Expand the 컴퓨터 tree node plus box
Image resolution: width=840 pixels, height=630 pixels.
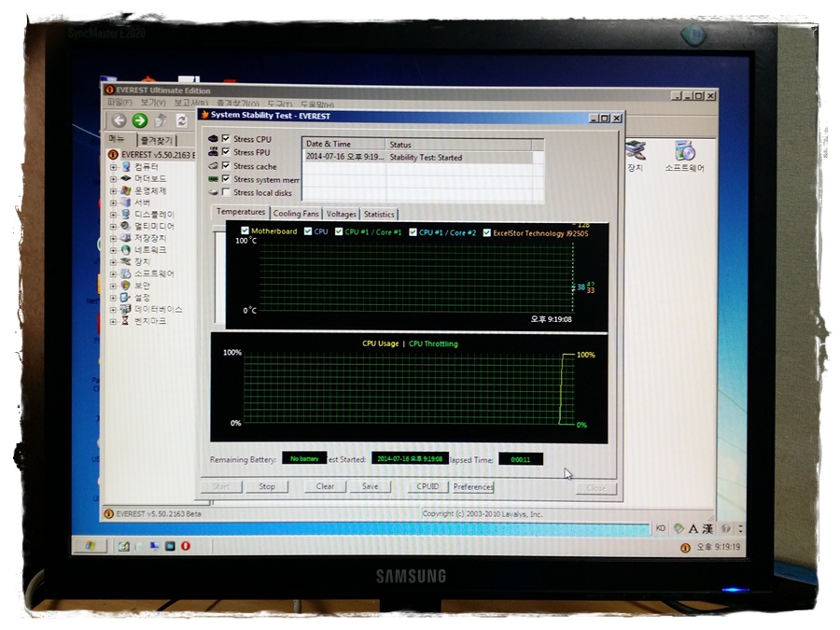(113, 167)
